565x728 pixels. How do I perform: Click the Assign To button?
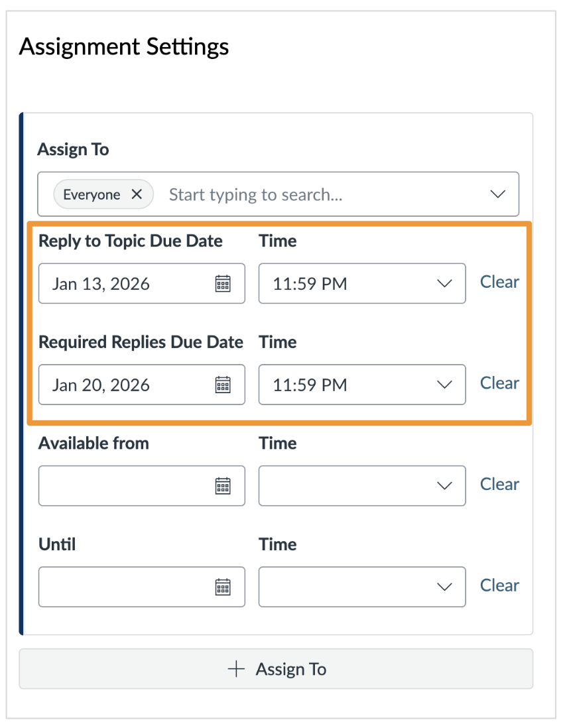pyautogui.click(x=282, y=669)
